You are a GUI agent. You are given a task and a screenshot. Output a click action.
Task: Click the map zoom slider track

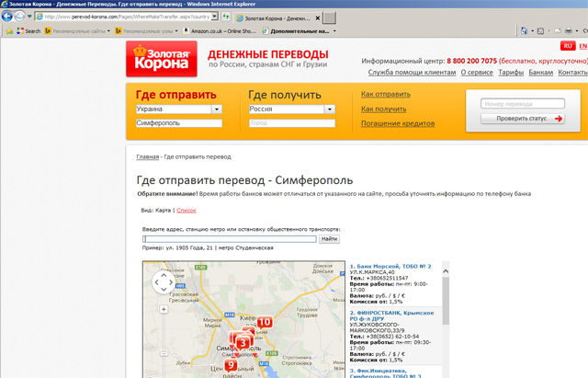(164, 332)
